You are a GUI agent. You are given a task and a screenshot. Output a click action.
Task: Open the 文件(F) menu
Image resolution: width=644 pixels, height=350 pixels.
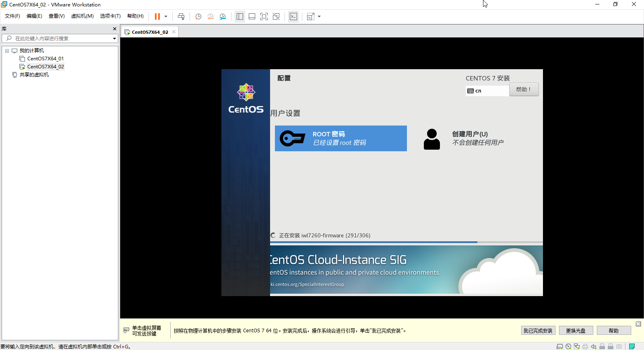point(12,16)
